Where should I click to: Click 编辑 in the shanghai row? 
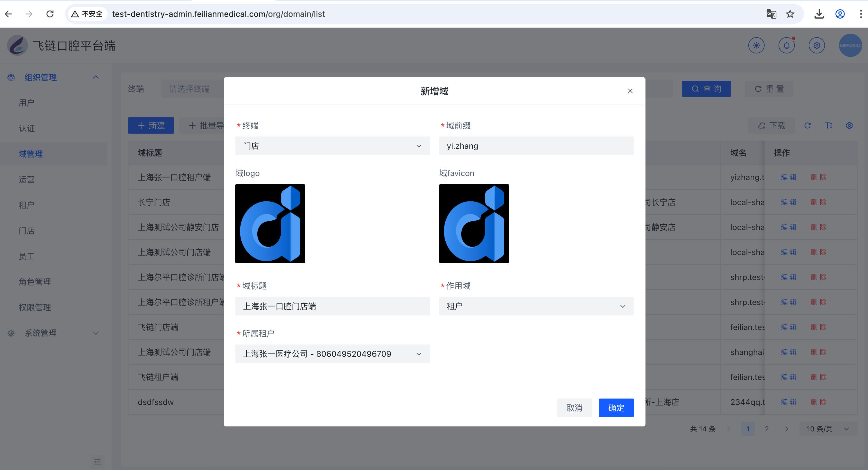[x=789, y=352]
